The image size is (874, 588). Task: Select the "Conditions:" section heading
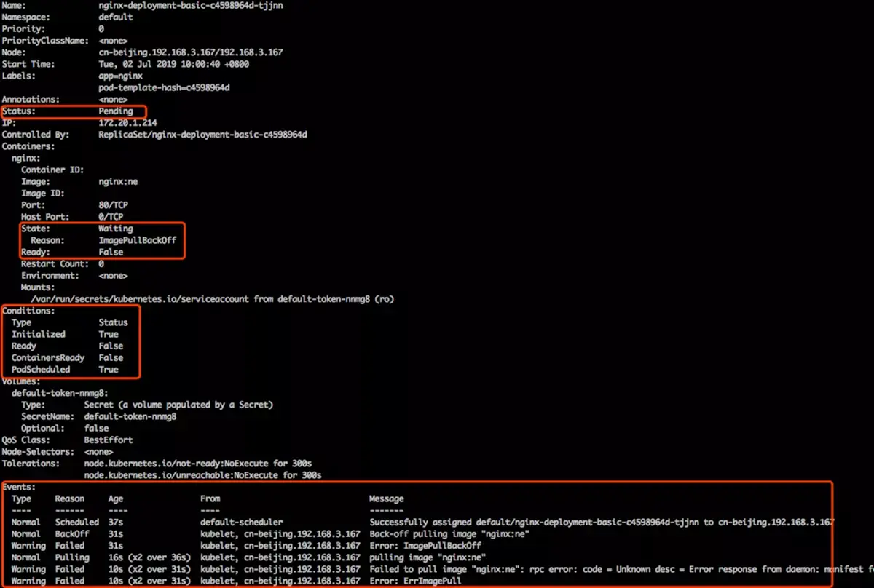(x=28, y=311)
